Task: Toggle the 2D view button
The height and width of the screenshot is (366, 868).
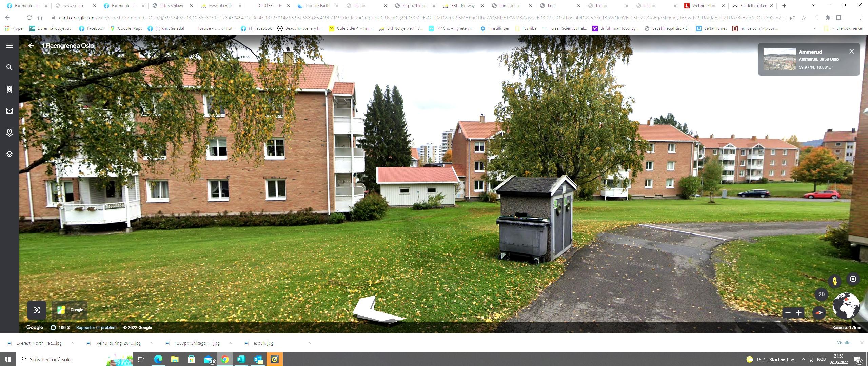Action: [x=821, y=294]
